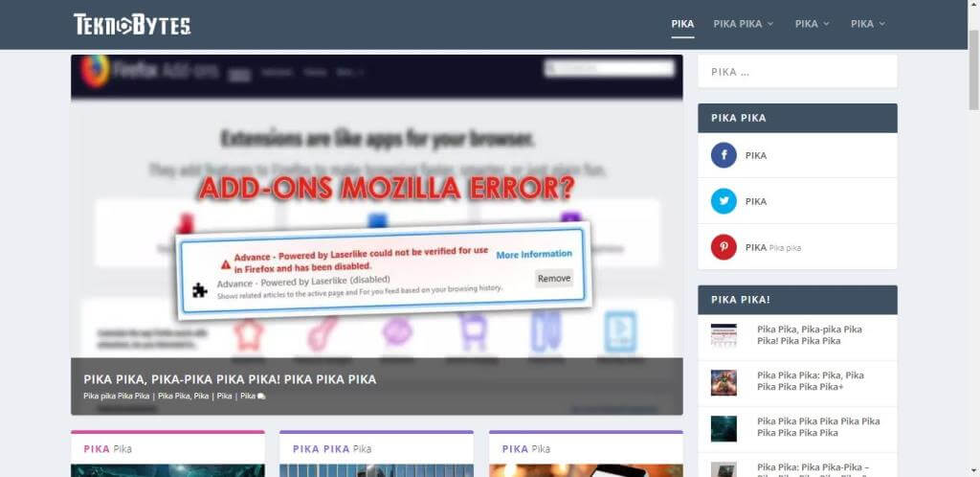Open the Twitter circle icon

tap(724, 201)
